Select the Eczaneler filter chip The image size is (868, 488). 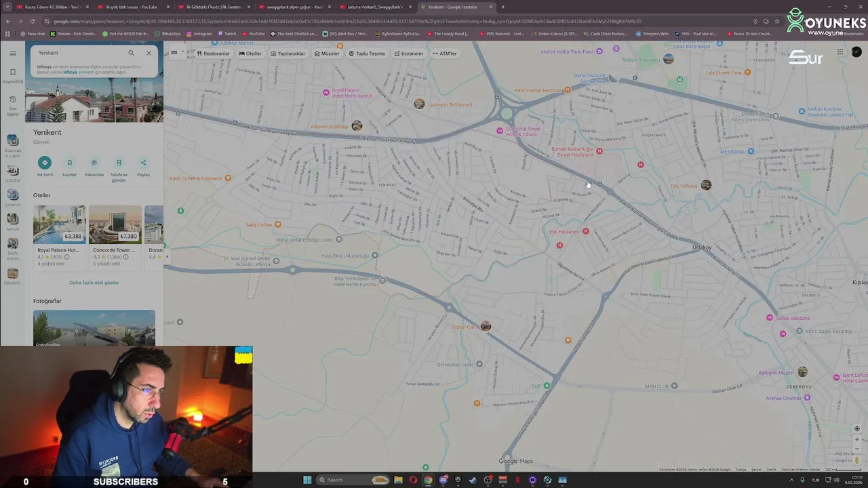pyautogui.click(x=408, y=54)
